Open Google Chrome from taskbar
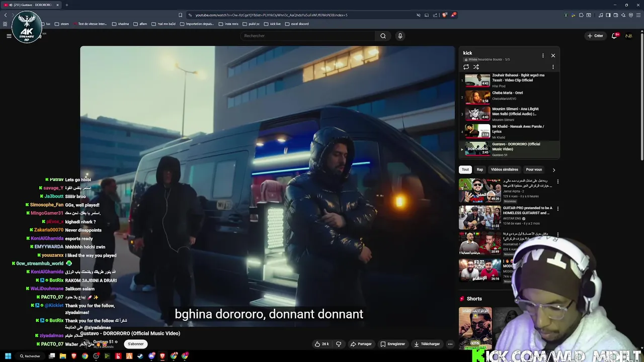Viewport: 644px width, 362px height. (85, 356)
